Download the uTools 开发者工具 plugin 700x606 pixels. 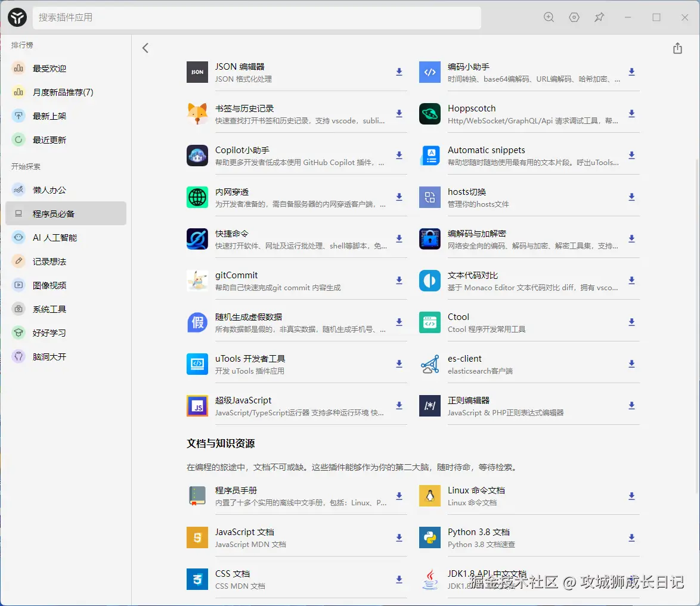399,363
